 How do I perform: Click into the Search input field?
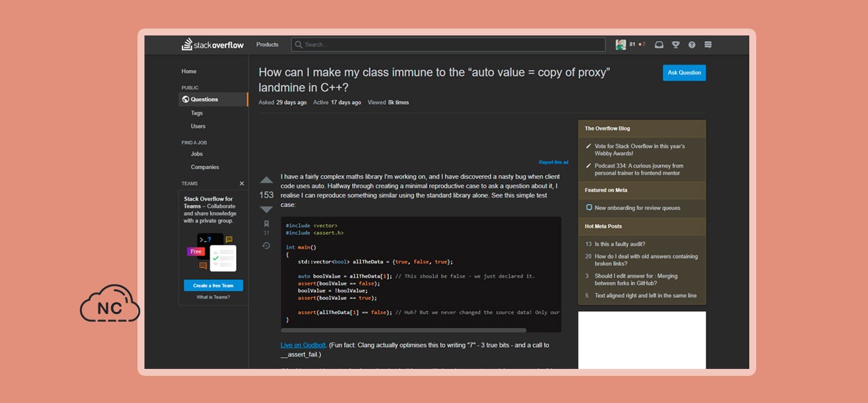coord(448,44)
